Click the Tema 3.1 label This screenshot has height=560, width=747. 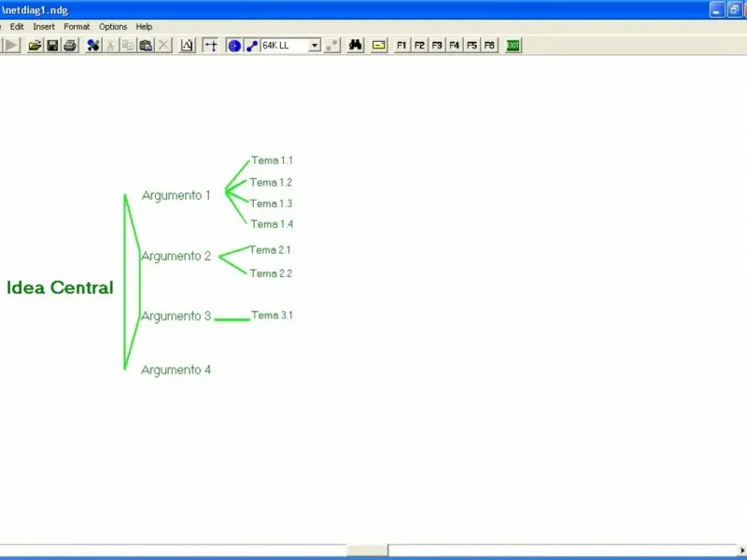click(272, 315)
